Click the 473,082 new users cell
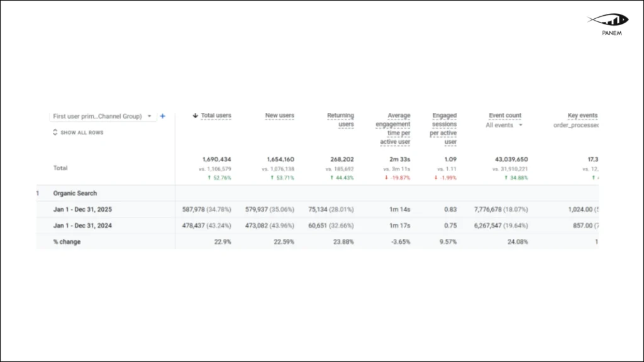The image size is (644, 362). pyautogui.click(x=270, y=226)
